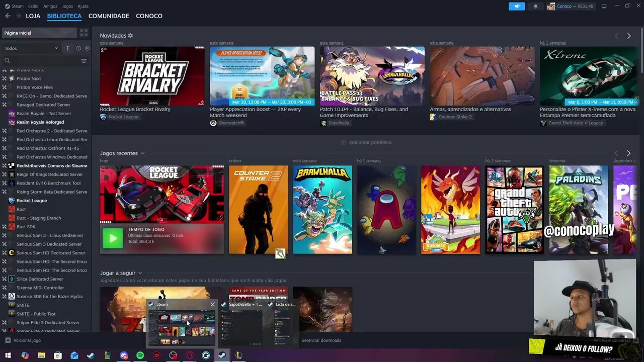The width and height of the screenshot is (644, 362).
Task: Toggle the ready-to-play filter icon
Action: point(87,48)
